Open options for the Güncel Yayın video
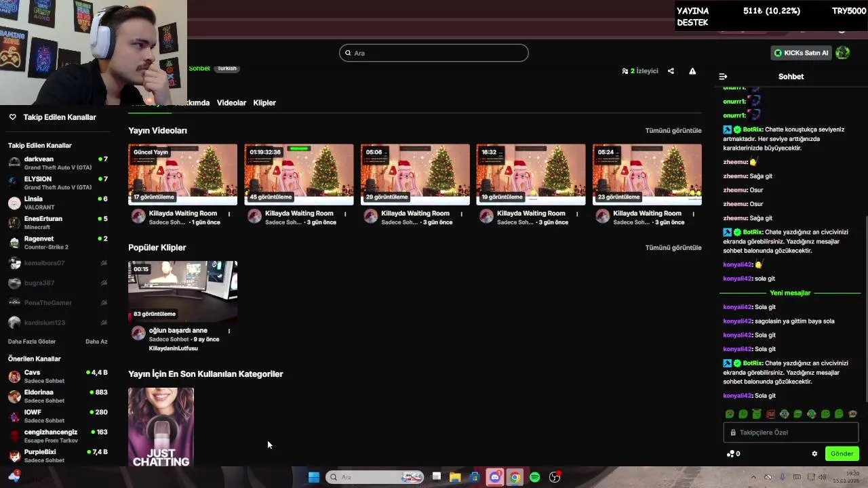 [229, 214]
